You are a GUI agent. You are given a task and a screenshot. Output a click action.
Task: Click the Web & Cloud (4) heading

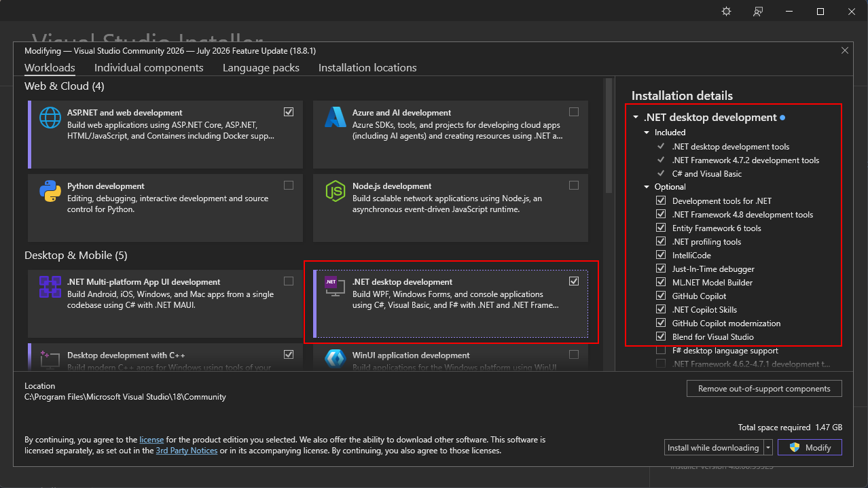tap(65, 86)
